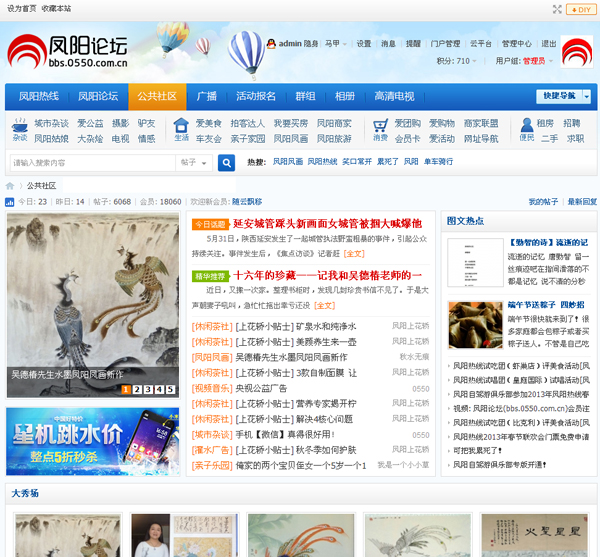Open the 【勤智的诗】流逝的记 article link
The width and height of the screenshot is (600, 557).
tap(548, 243)
